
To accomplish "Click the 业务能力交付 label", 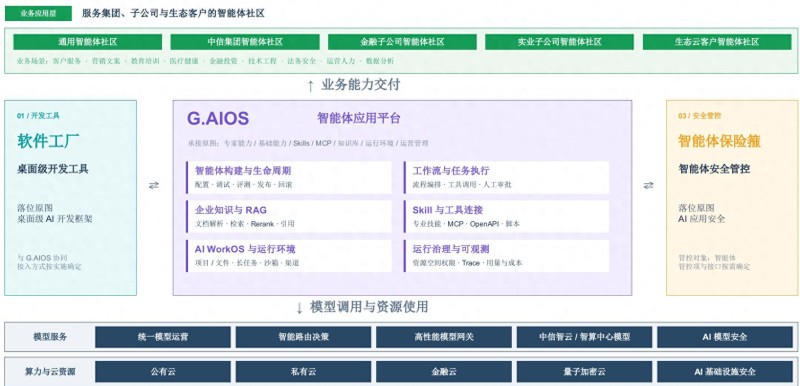I will (361, 85).
